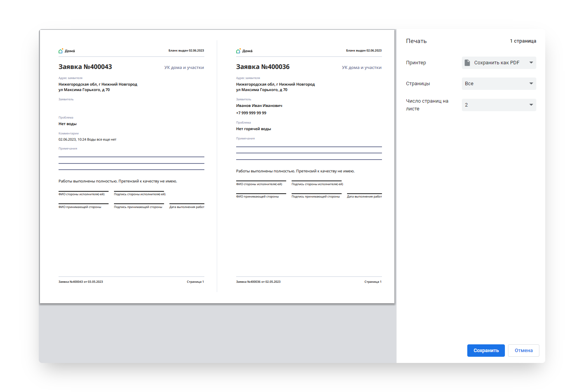This screenshot has height=392, width=584.
Task: Click the Заявка №400036 heading
Action: click(263, 67)
